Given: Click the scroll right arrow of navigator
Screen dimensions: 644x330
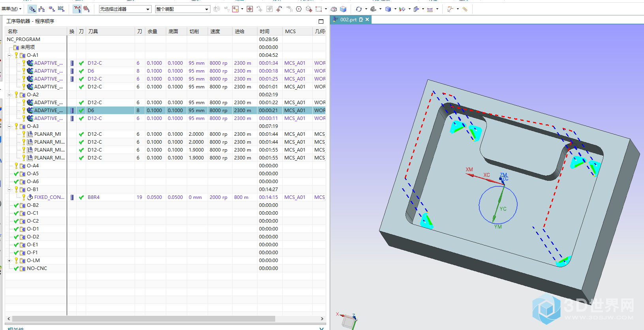Looking at the screenshot, I should [x=322, y=319].
